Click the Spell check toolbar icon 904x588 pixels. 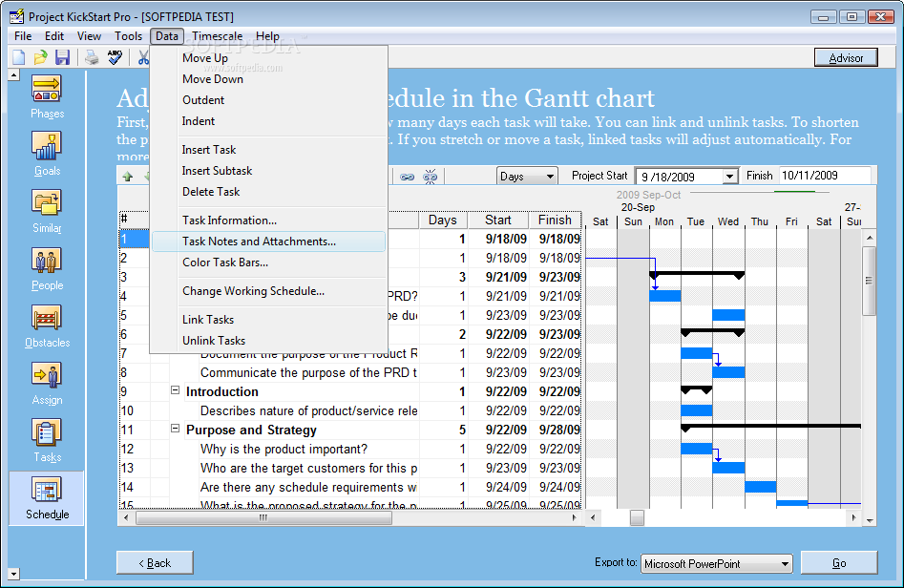point(115,57)
